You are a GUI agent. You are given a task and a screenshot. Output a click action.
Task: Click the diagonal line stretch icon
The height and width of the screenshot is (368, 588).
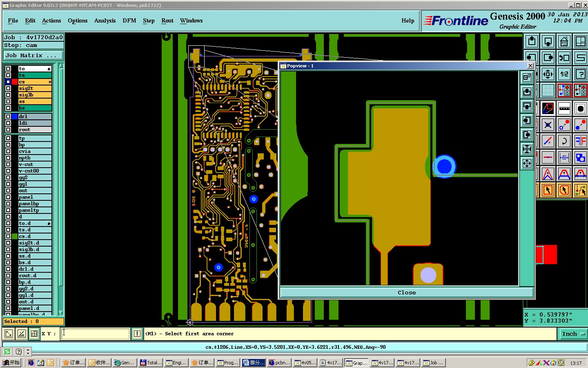coord(548,141)
